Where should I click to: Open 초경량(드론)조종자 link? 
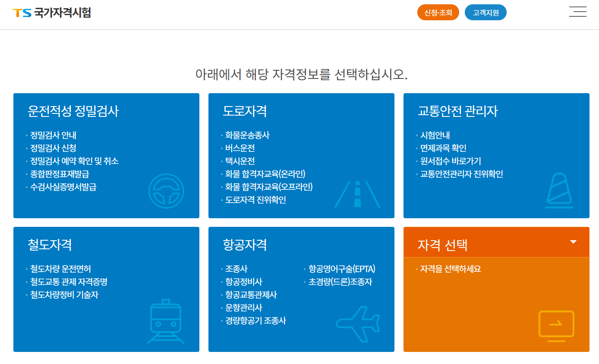(340, 282)
